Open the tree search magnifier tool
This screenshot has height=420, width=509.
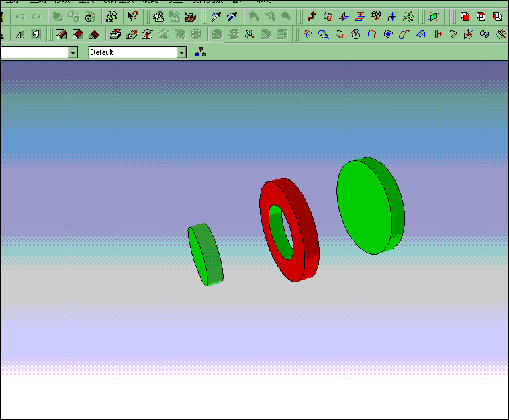coord(111,17)
